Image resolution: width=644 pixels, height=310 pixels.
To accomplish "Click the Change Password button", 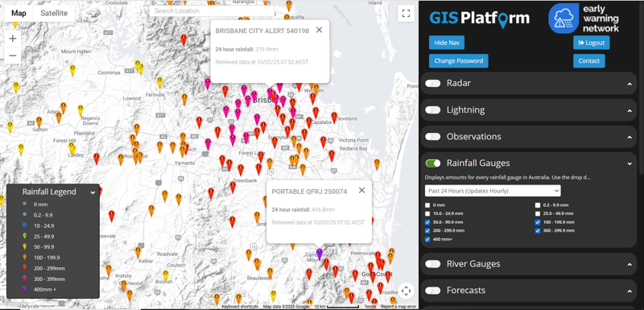I will [x=458, y=60].
